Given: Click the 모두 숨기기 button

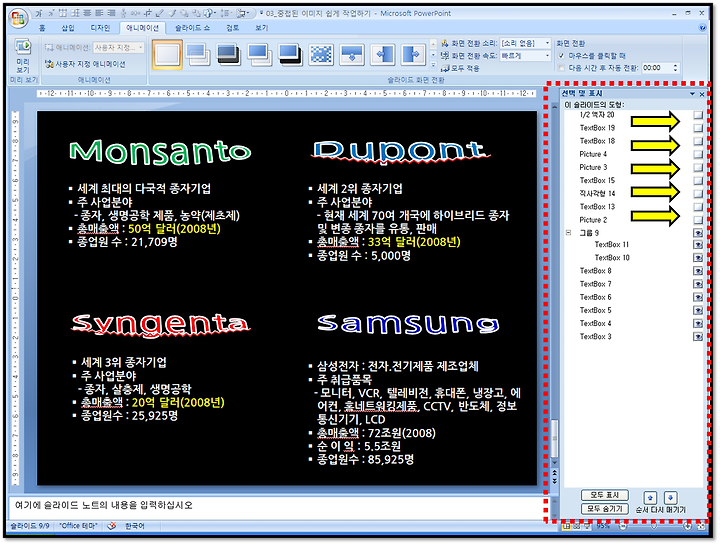Looking at the screenshot, I should tap(604, 508).
